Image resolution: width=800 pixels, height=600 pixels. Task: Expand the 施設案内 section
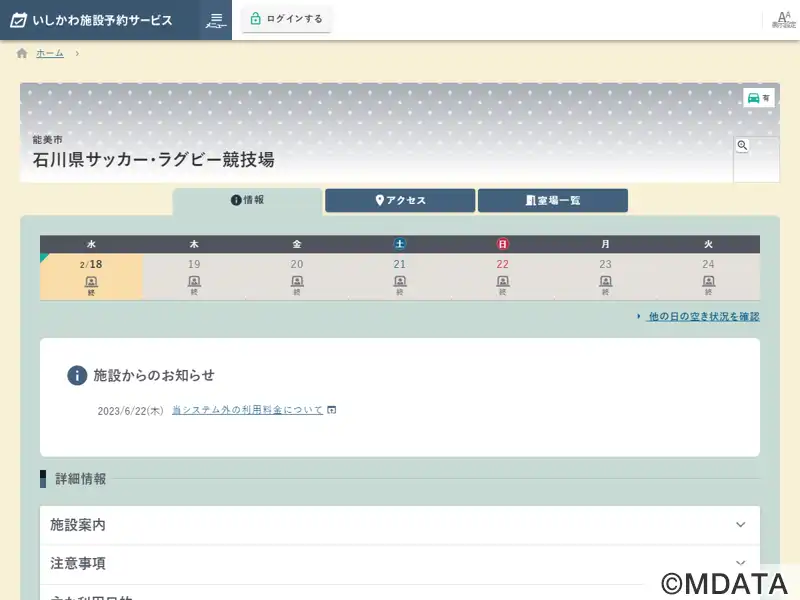(400, 525)
